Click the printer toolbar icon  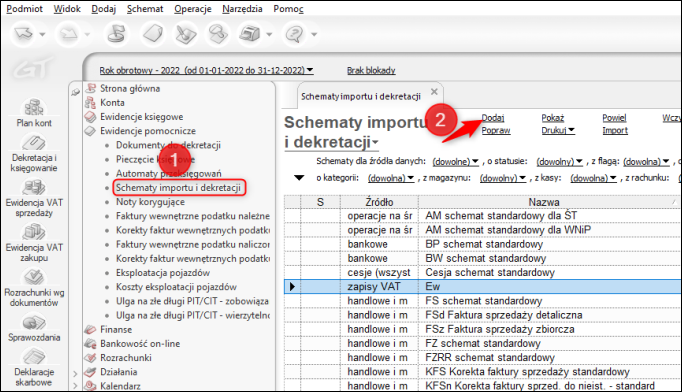tap(250, 34)
